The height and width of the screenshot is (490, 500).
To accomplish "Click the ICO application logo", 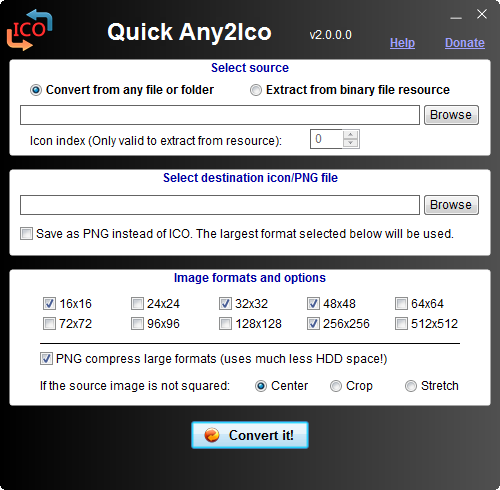I will click(x=30, y=30).
